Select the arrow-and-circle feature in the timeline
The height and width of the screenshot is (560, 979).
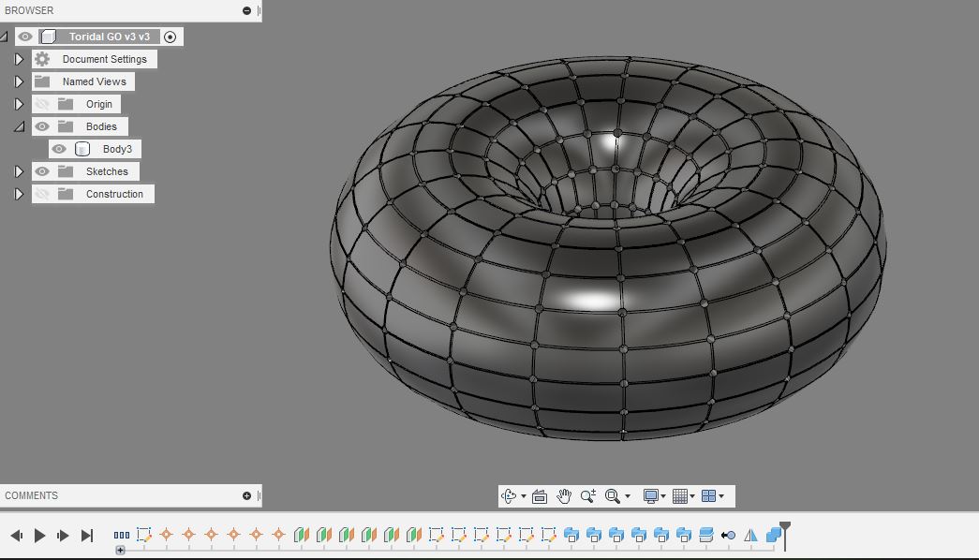(x=728, y=535)
